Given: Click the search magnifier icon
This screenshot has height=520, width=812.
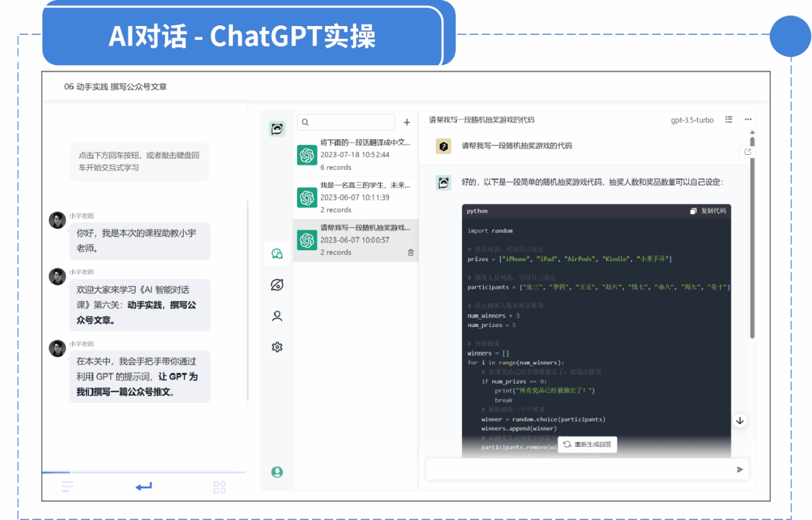Looking at the screenshot, I should [x=305, y=123].
